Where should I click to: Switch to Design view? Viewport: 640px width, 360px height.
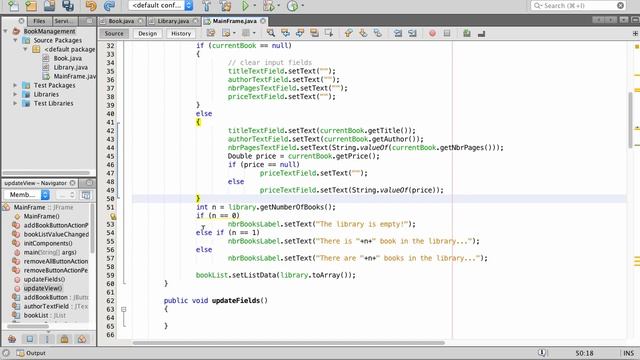pos(147,33)
